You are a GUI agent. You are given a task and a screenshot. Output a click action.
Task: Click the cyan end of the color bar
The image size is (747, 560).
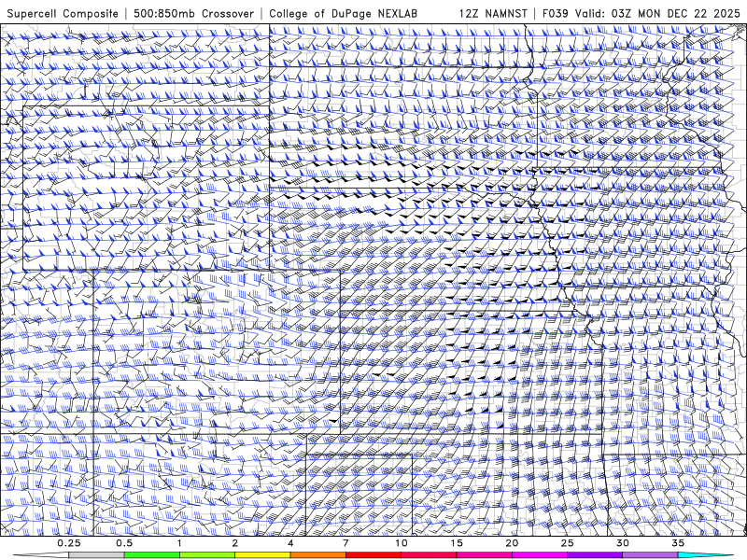(x=706, y=555)
